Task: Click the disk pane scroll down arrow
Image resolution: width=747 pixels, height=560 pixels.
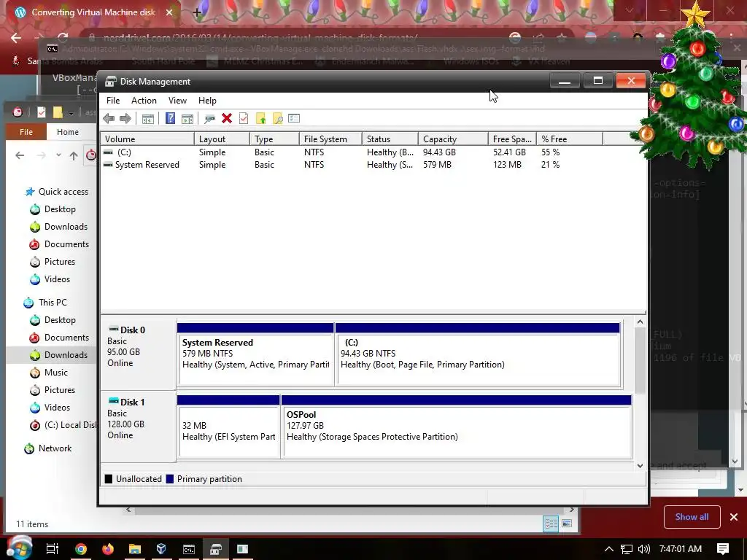Action: (x=640, y=466)
